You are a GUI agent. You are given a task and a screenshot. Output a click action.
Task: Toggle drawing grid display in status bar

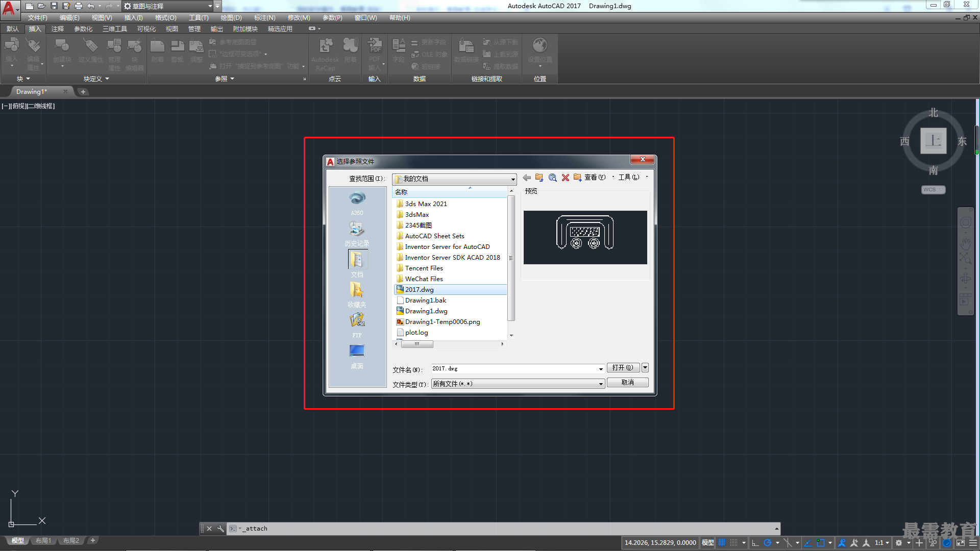tap(722, 543)
